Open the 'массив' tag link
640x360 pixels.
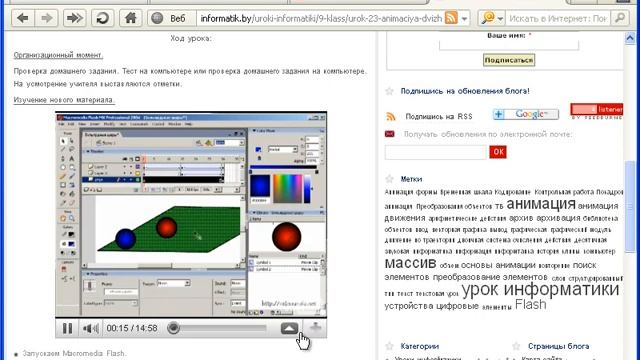click(x=410, y=263)
